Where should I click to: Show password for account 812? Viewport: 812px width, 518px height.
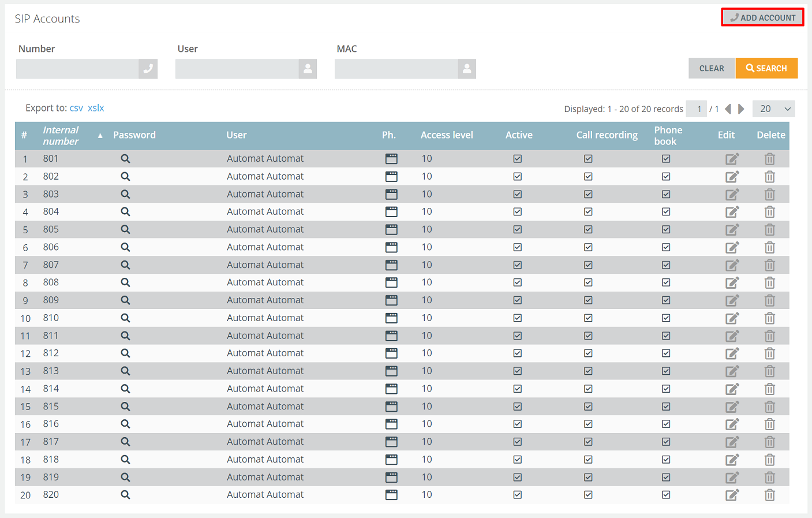pos(125,353)
